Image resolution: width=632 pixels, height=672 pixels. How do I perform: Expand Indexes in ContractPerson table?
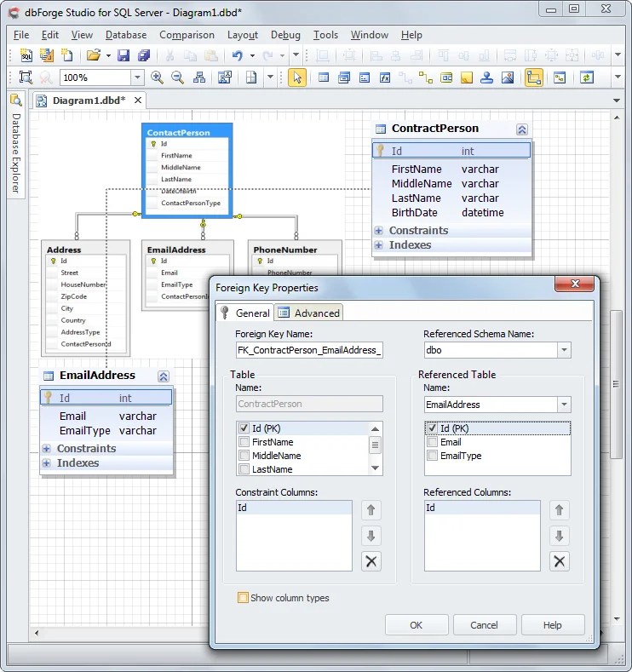378,245
